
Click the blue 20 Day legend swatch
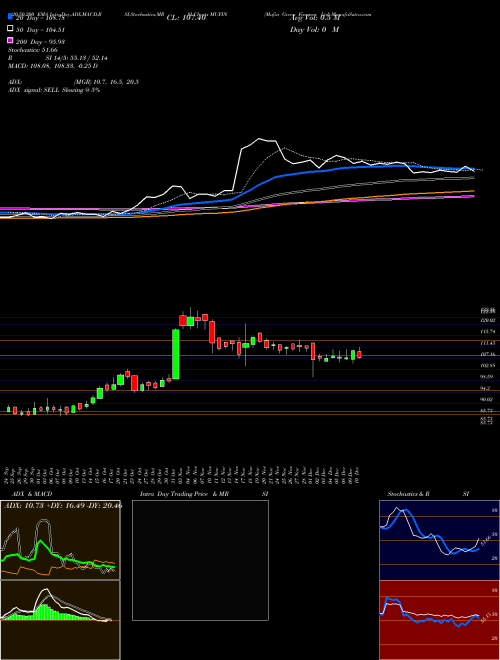click(10, 16)
